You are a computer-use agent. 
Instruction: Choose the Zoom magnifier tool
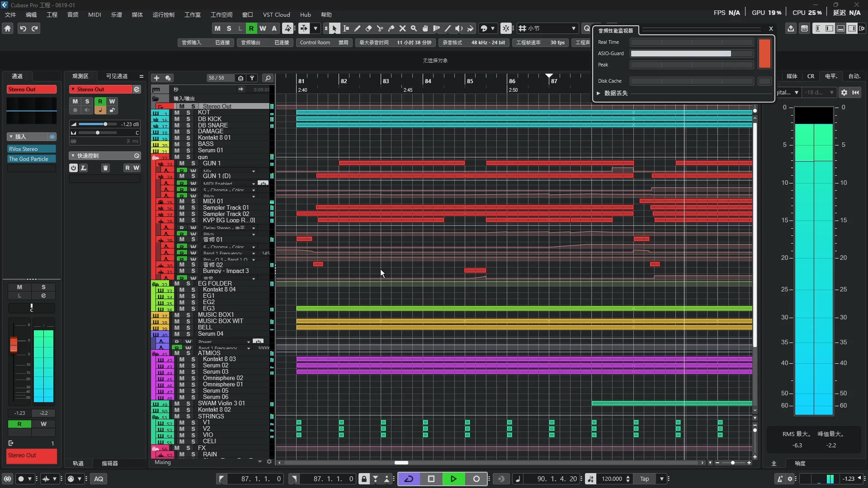(414, 28)
